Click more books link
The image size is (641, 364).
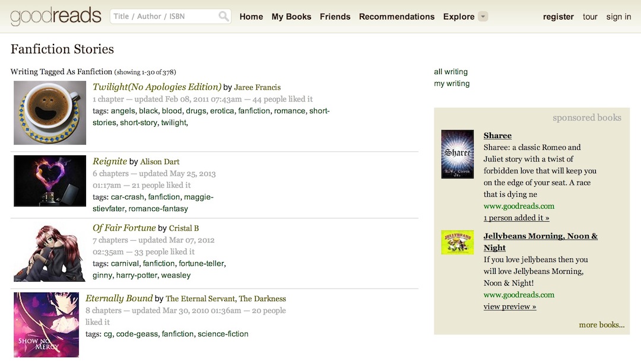[x=602, y=325]
